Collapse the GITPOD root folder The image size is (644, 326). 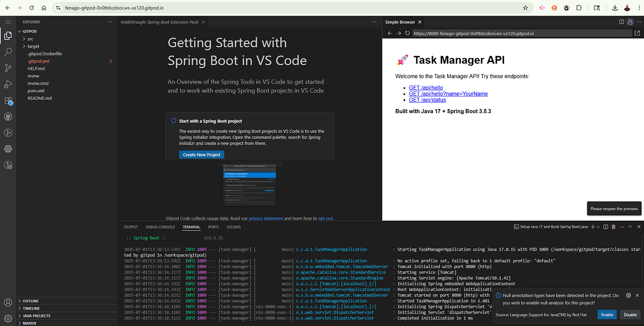pyautogui.click(x=67, y=31)
